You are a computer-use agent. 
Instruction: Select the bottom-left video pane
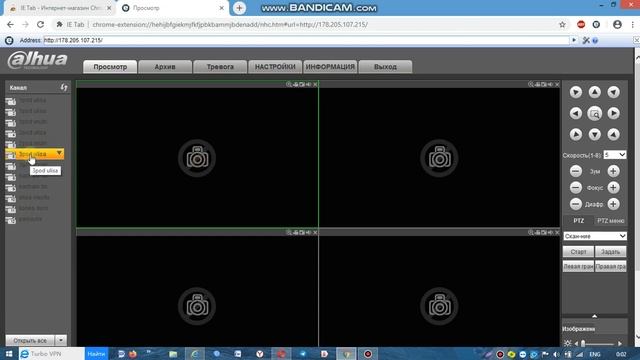coord(197,291)
